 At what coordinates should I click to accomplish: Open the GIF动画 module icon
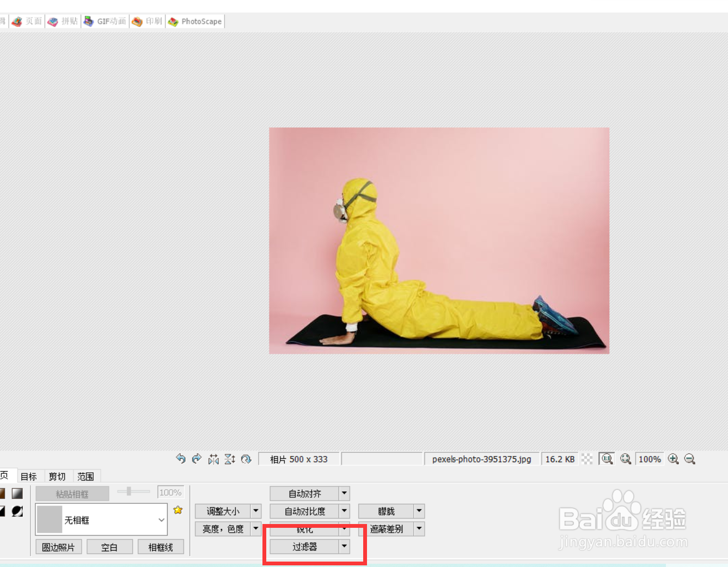[89, 22]
